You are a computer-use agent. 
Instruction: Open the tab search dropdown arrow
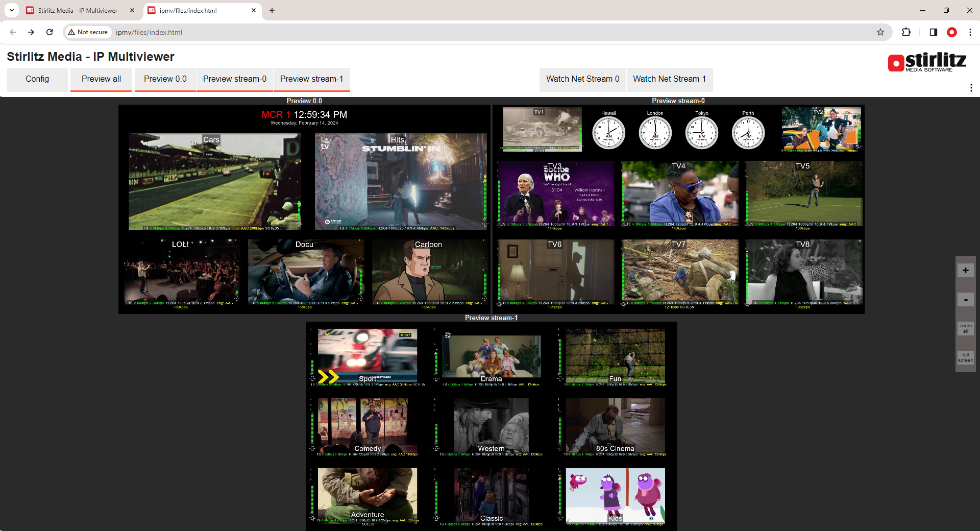11,10
